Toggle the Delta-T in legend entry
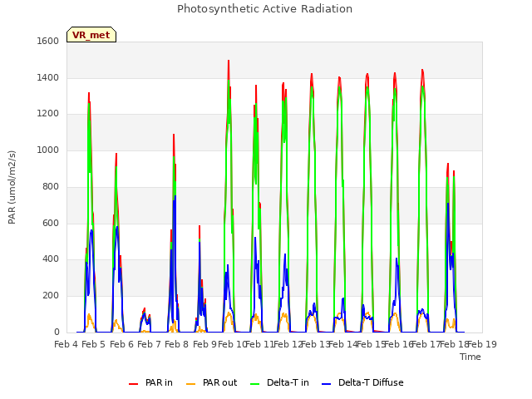The height and width of the screenshot is (399, 532). click(279, 382)
